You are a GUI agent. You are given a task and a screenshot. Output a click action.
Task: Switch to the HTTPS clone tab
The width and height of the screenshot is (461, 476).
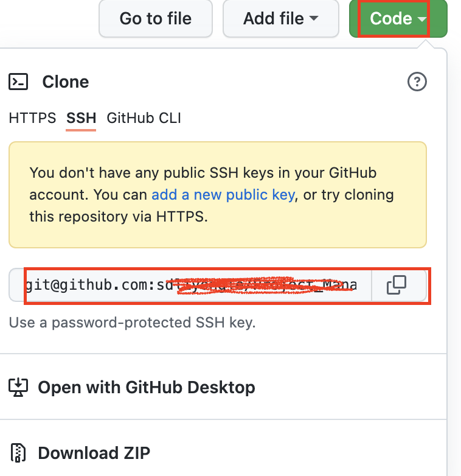coord(32,118)
